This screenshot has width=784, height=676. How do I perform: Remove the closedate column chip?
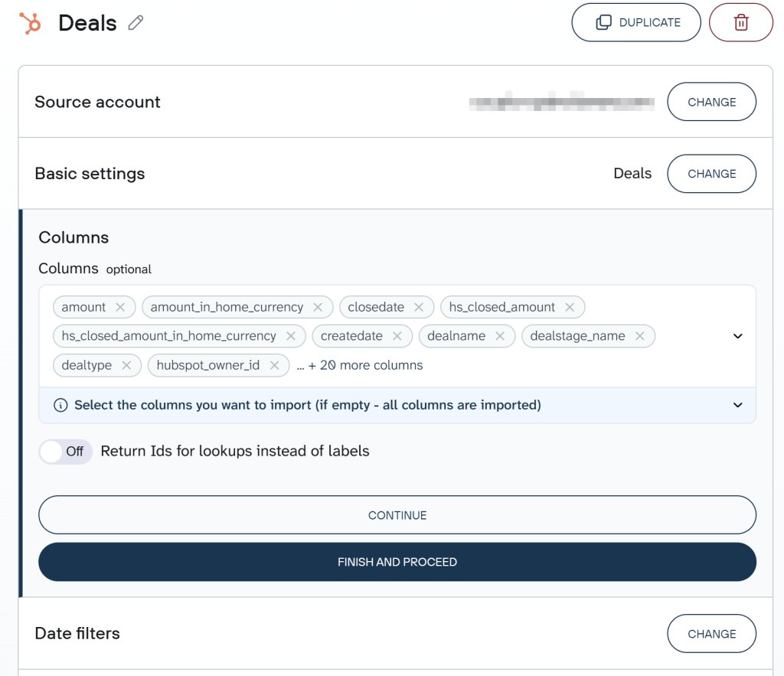(418, 307)
